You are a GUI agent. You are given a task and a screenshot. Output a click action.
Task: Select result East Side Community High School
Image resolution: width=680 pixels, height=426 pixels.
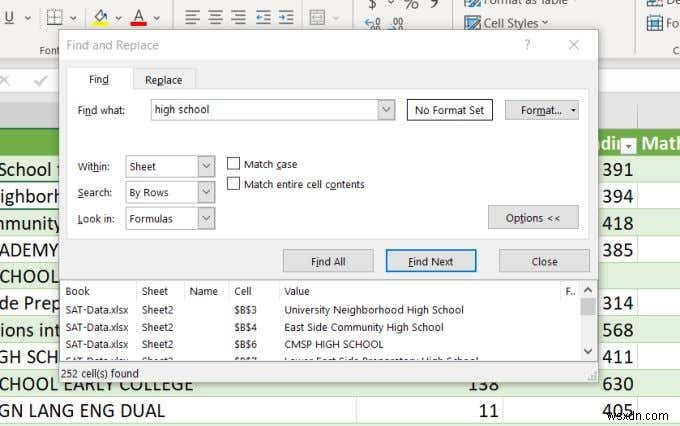[x=364, y=327]
